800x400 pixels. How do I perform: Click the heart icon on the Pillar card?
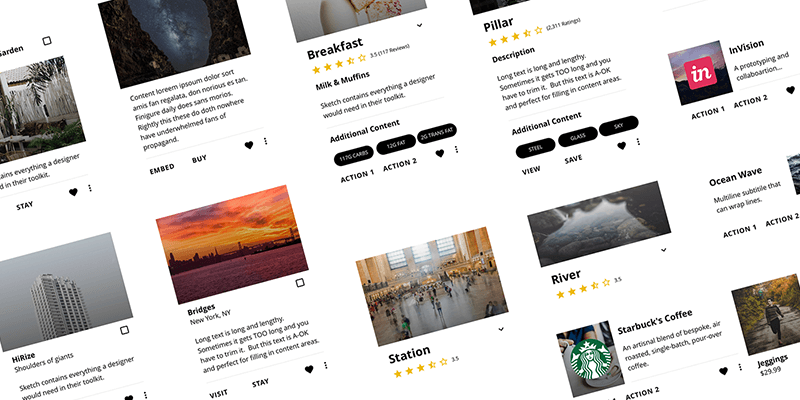tap(621, 146)
